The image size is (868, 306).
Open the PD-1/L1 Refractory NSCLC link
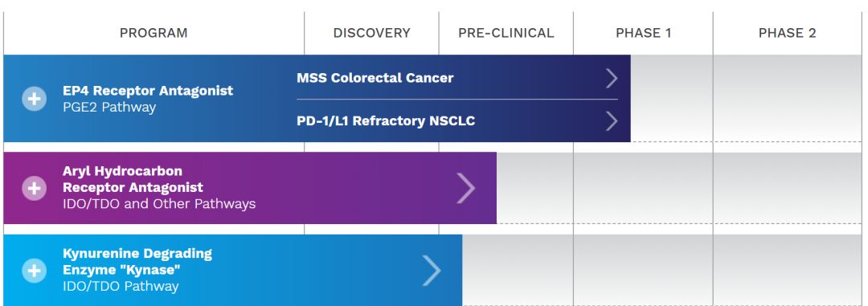(386, 121)
